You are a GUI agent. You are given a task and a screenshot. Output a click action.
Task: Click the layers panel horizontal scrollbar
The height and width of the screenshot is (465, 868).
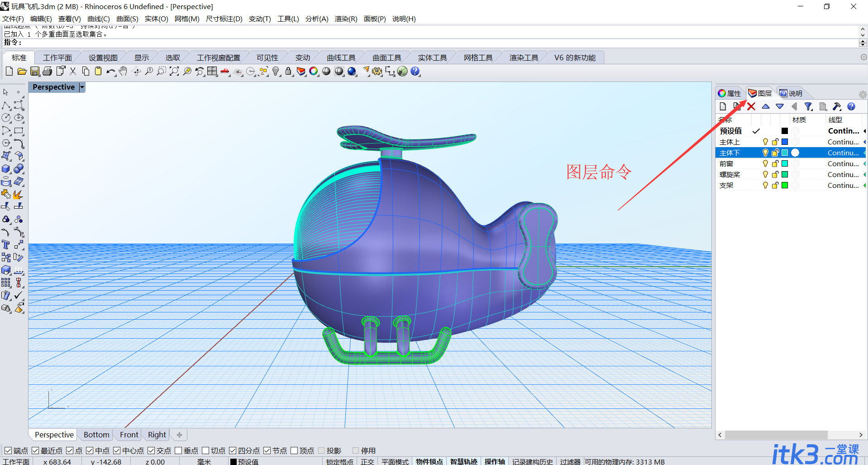tap(777, 435)
